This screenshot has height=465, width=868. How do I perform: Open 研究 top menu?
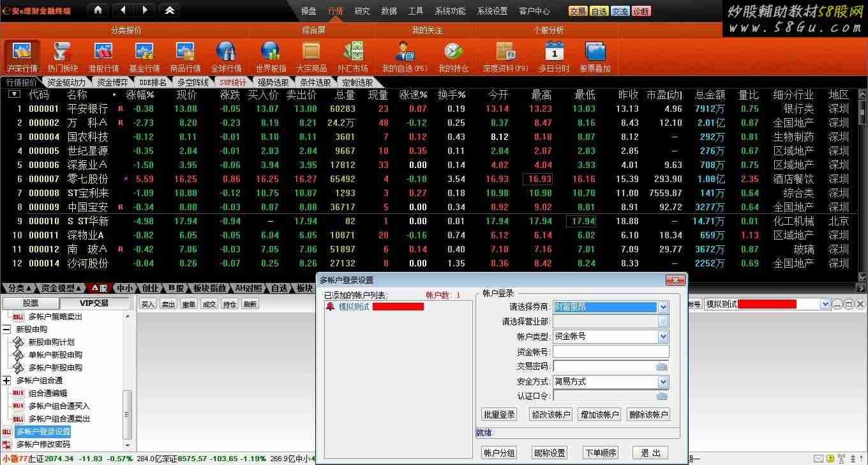(x=362, y=11)
